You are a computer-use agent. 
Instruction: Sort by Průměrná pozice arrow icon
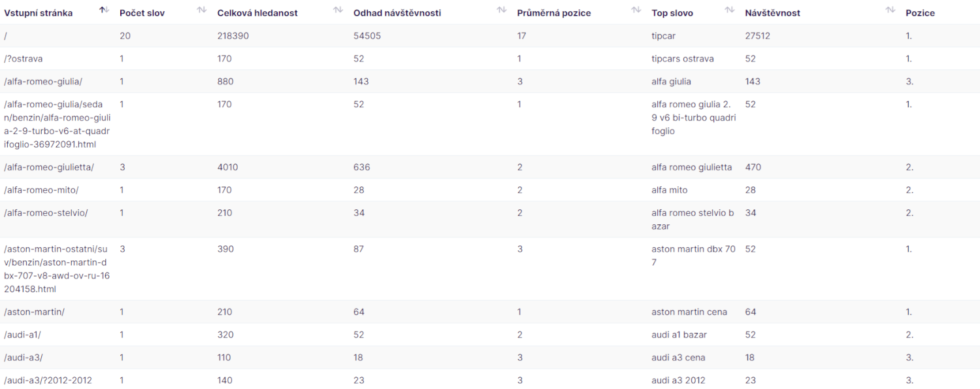tap(636, 10)
